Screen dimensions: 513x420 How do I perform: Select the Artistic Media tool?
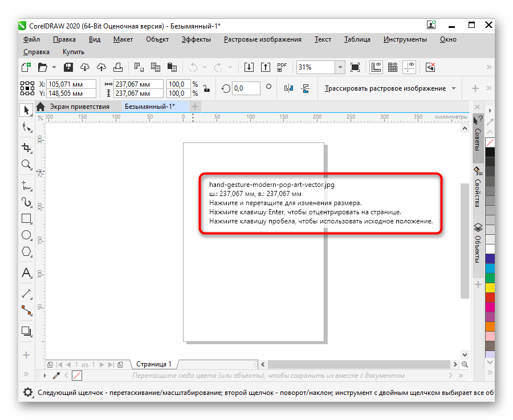[26, 202]
